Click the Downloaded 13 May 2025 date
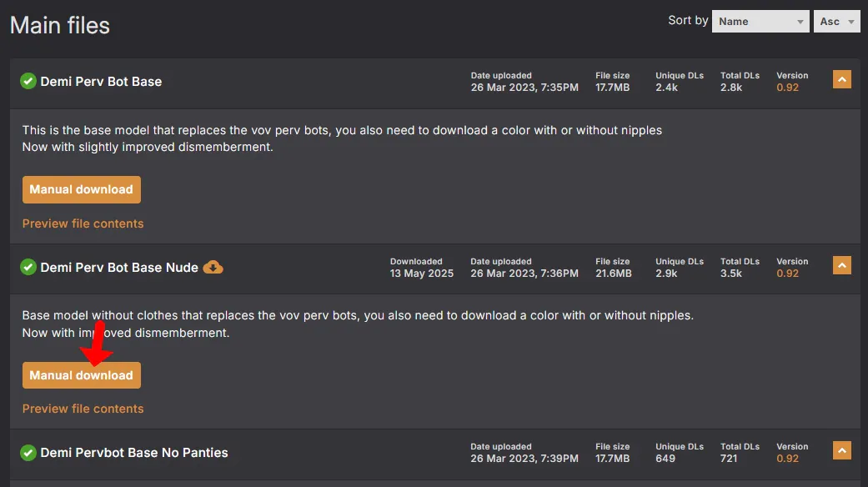The height and width of the screenshot is (487, 868). [x=422, y=274]
